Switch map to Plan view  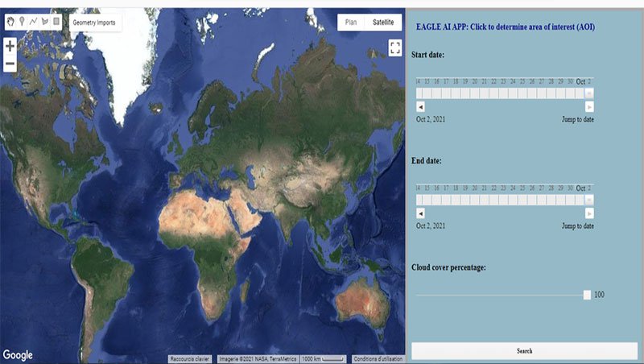(x=351, y=23)
